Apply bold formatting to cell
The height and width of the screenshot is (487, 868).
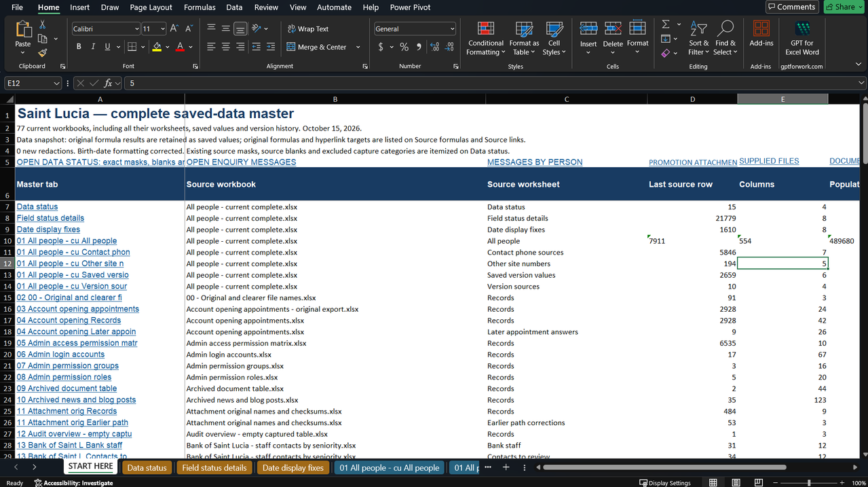coord(79,47)
